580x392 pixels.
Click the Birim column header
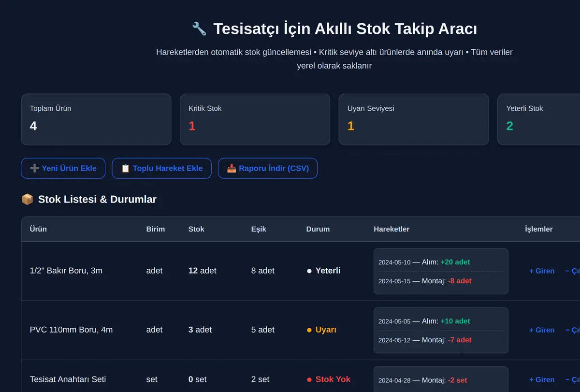coord(156,229)
